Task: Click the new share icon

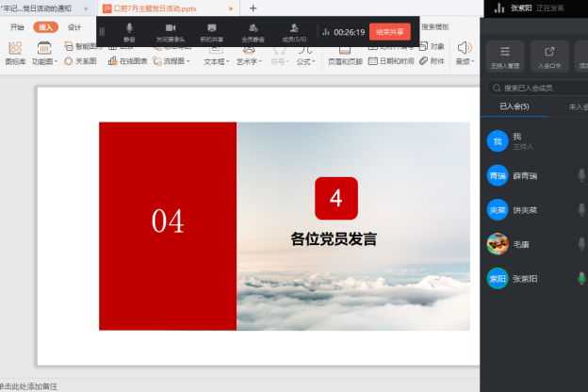Action: click(x=212, y=31)
